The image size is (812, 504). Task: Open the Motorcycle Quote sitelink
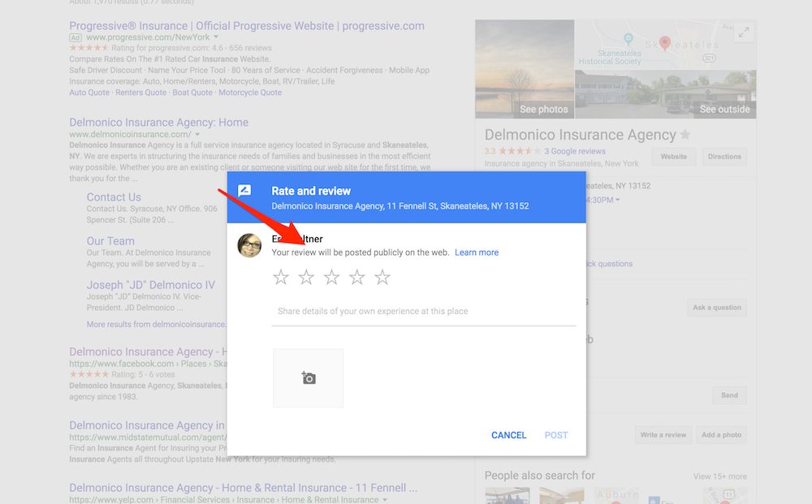[250, 93]
